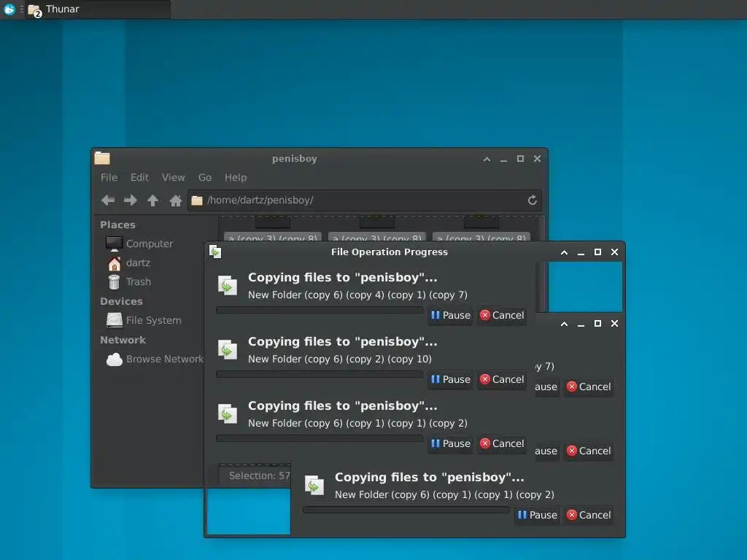Pause copy of '(copy 1) (copy 7)' folder
This screenshot has height=560, width=747.
[450, 315]
